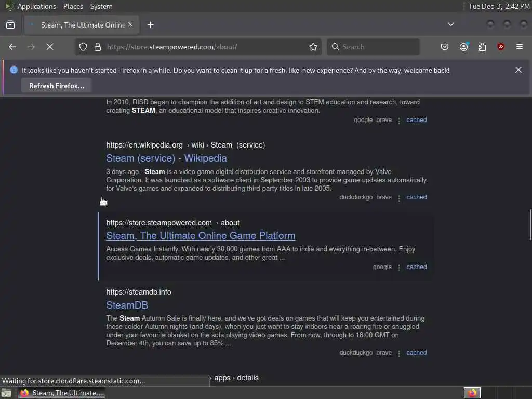Open Steam, The Ultimate Online Game Platform link
The image size is (532, 399).
tap(201, 235)
